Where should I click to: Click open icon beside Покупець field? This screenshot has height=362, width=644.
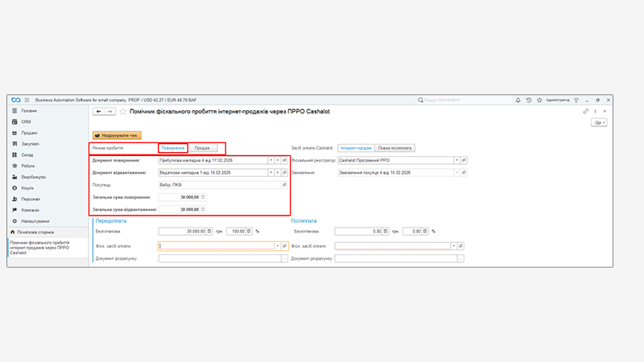click(x=284, y=184)
